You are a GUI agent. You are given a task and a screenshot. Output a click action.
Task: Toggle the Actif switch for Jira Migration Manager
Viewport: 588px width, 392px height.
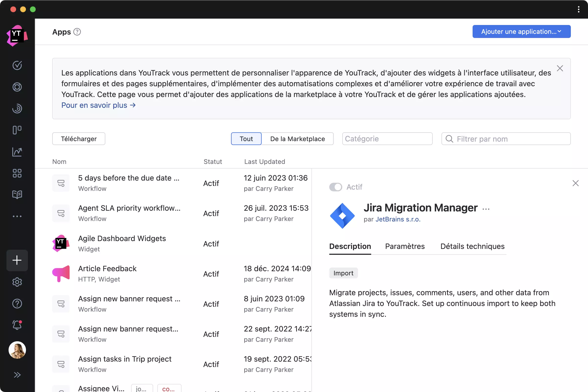[335, 187]
